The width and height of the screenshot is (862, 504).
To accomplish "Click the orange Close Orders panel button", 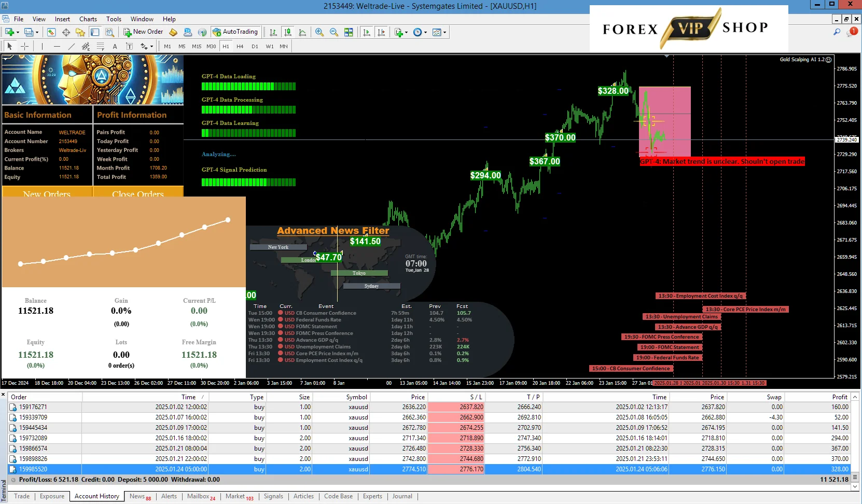I will [138, 192].
